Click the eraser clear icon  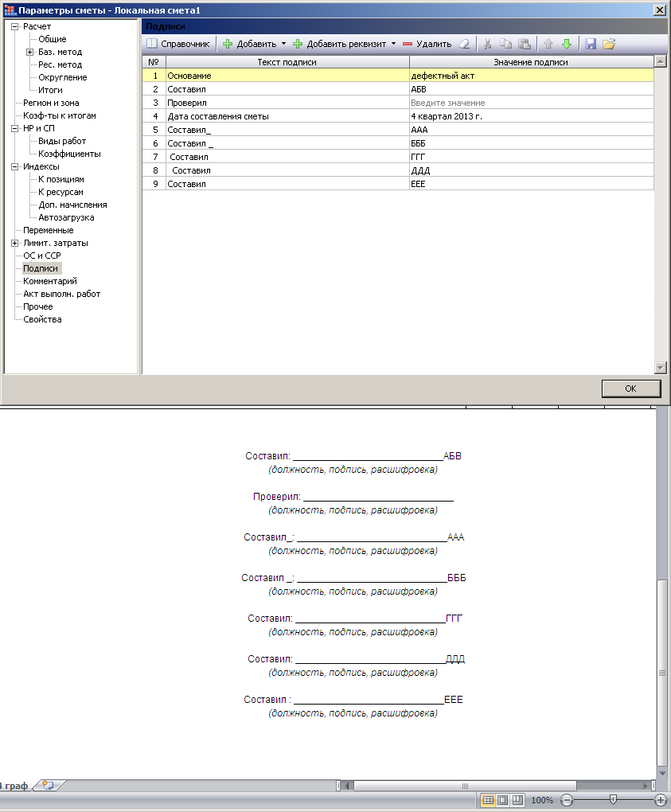pyautogui.click(x=464, y=44)
